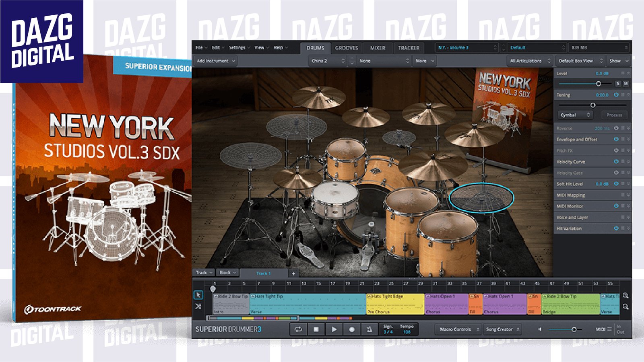
Task: Enable the Velocity Gate power toggle
Action: click(616, 173)
